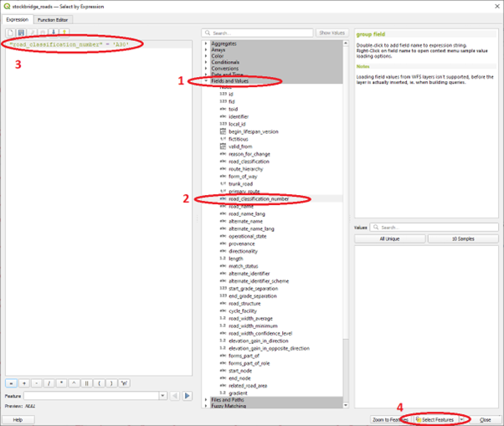Click the Export user expressions icon
Screen dimensions: 504x426
(64, 33)
